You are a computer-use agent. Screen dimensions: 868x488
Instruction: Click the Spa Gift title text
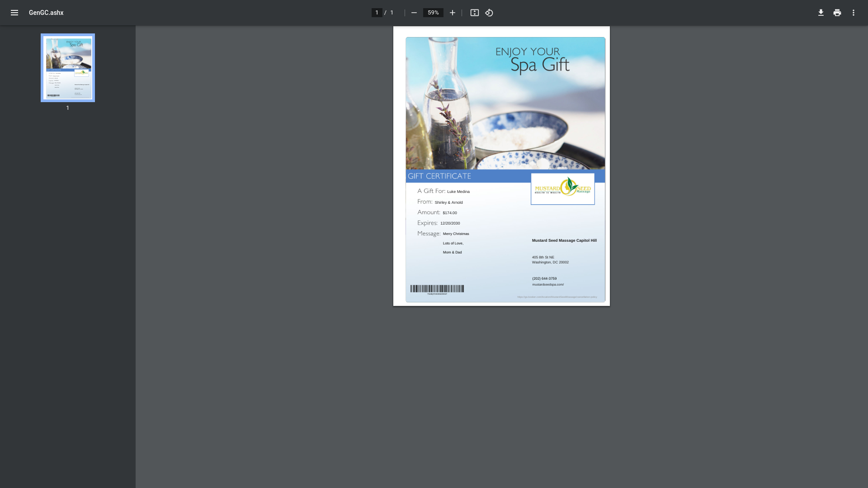pyautogui.click(x=540, y=65)
